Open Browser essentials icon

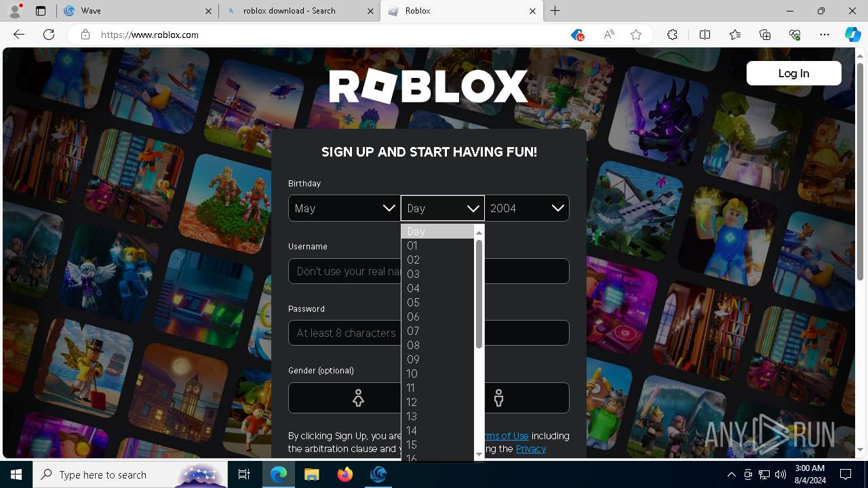(795, 35)
